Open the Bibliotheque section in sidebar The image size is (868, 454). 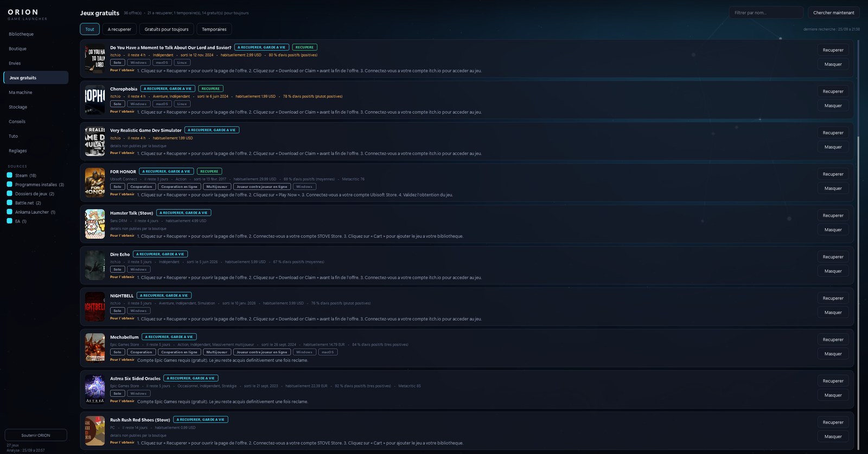(36, 34)
